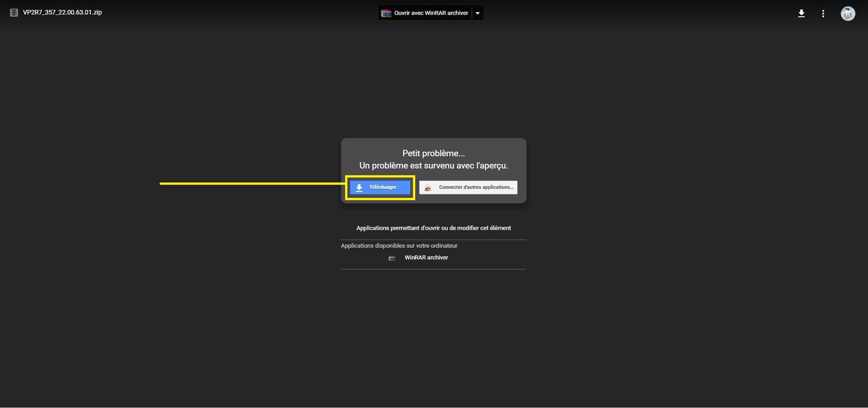
Task: Click the 'Petit problème...' heading
Action: [433, 154]
